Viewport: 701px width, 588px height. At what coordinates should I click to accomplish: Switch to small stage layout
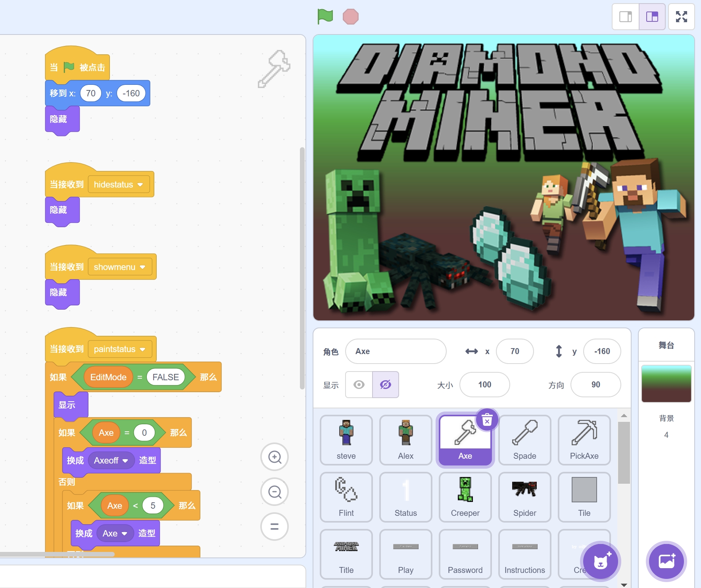[x=626, y=17]
